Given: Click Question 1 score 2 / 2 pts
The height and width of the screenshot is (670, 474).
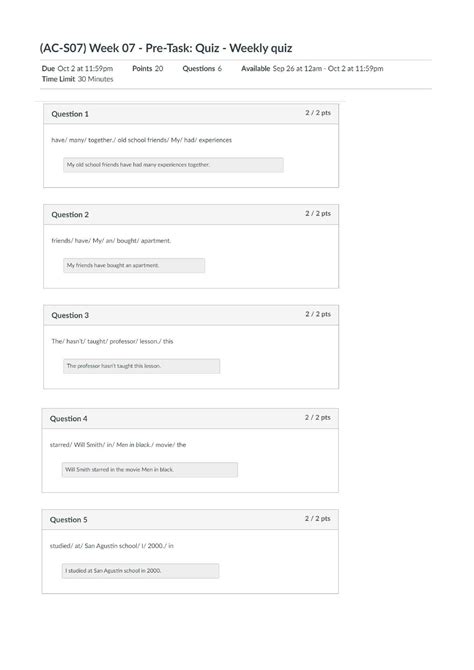Looking at the screenshot, I should 318,113.
